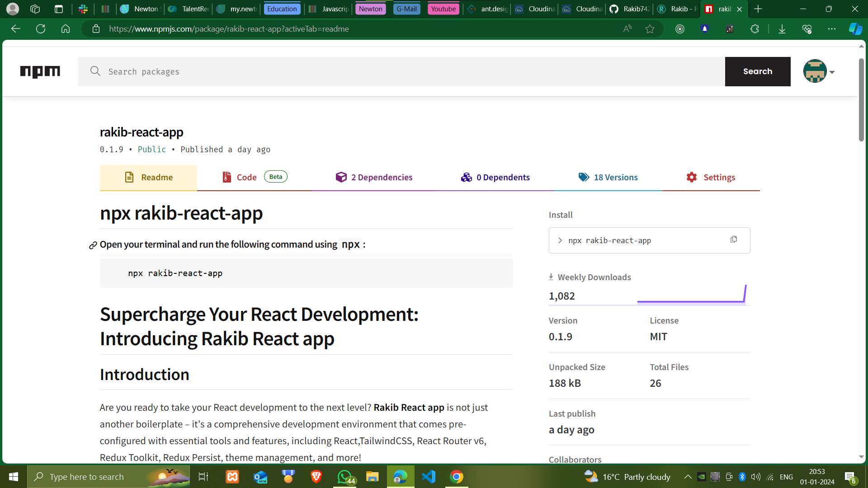Open the notification center icon
The width and height of the screenshot is (868, 488).
850,477
